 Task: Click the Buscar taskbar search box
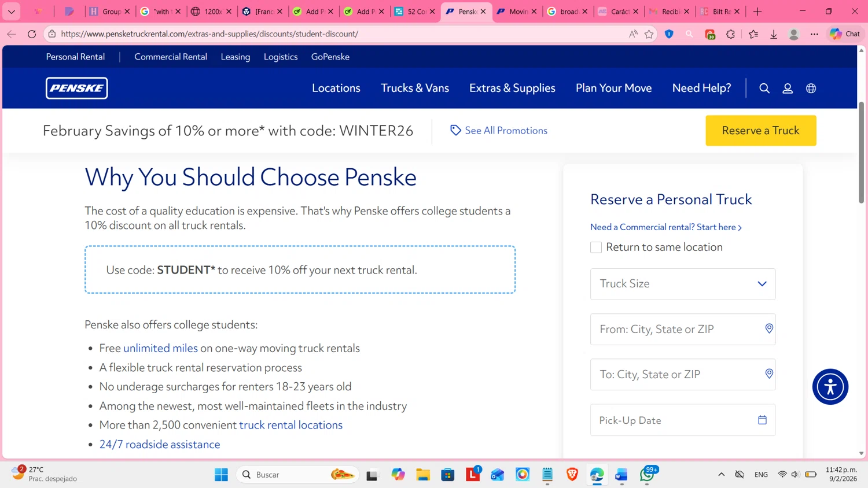point(297,475)
